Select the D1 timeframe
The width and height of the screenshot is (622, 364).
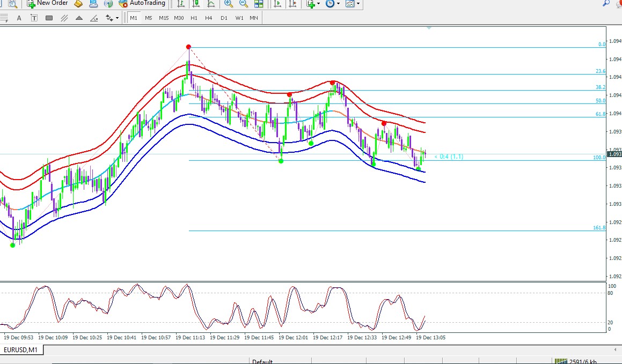224,18
